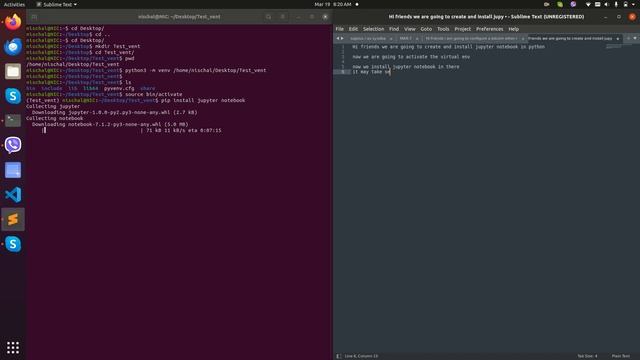The height and width of the screenshot is (360, 640).
Task: Click the microphone indicator in top bar
Action: 616,4
